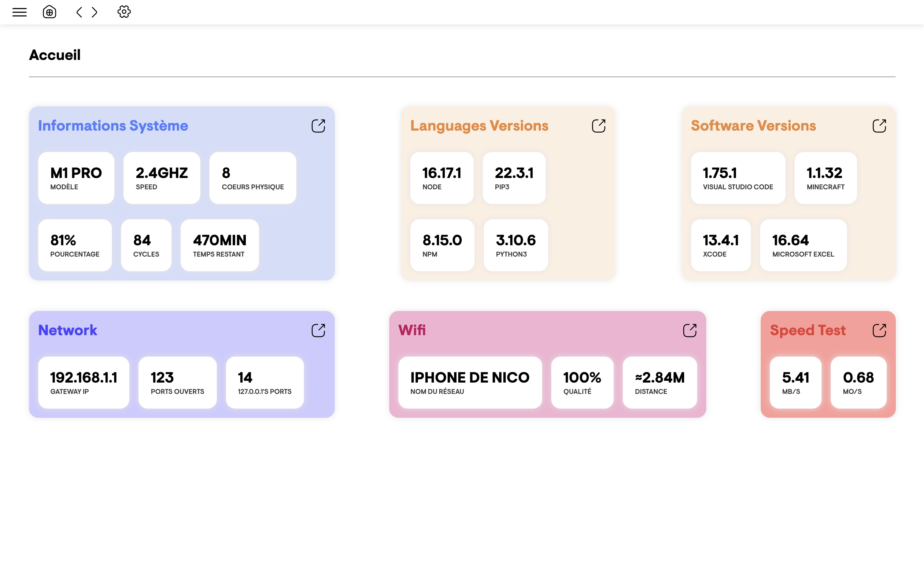Navigate forward with the right arrow
924x578 pixels.
pyautogui.click(x=94, y=12)
